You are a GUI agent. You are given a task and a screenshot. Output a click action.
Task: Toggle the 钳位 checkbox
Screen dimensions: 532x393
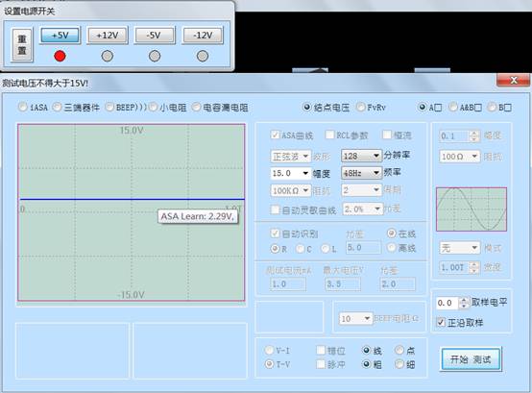click(321, 350)
